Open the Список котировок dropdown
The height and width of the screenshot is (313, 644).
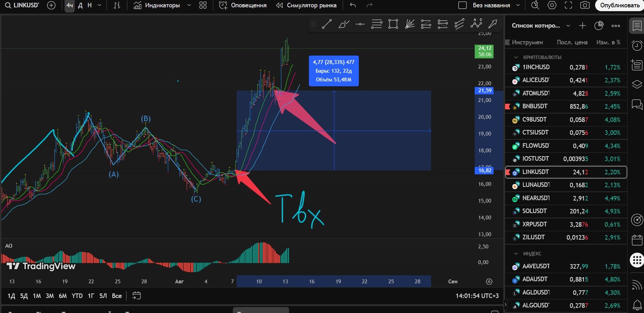tap(568, 26)
